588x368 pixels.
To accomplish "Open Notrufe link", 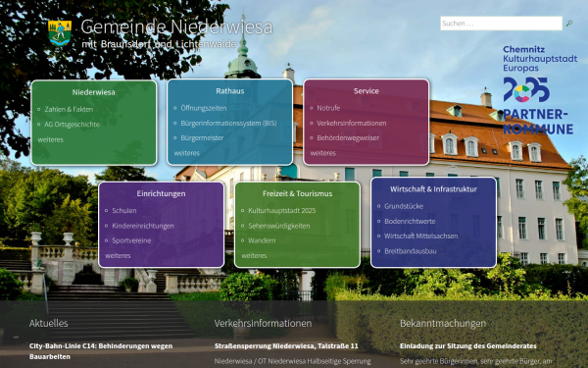I will pyautogui.click(x=328, y=108).
